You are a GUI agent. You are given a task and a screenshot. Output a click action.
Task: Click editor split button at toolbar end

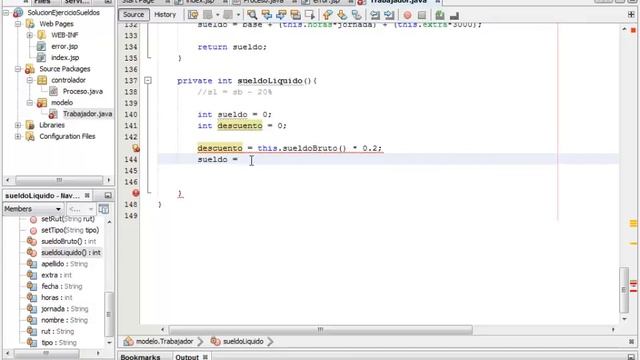tap(631, 15)
